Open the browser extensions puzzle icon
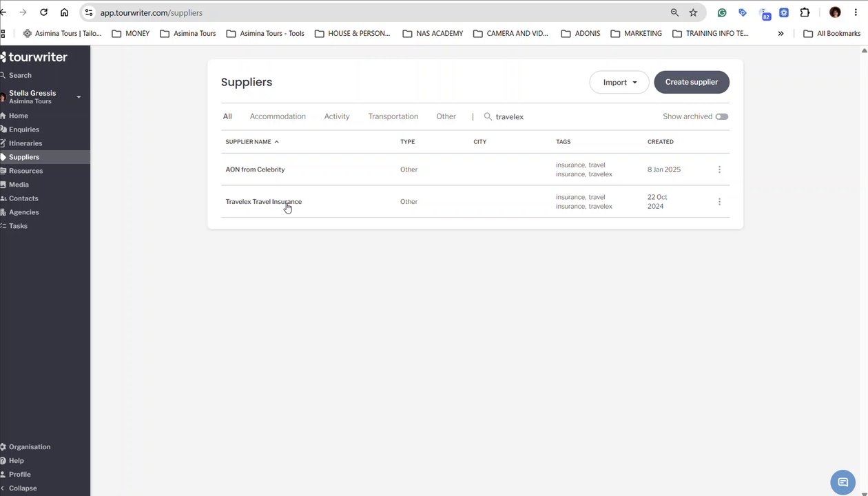The width and height of the screenshot is (868, 496). point(805,12)
